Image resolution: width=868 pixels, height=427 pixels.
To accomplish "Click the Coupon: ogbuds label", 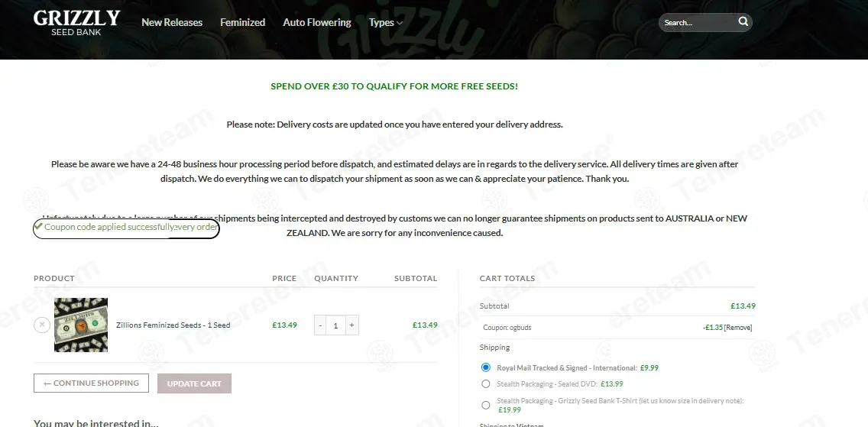I will click(507, 328).
